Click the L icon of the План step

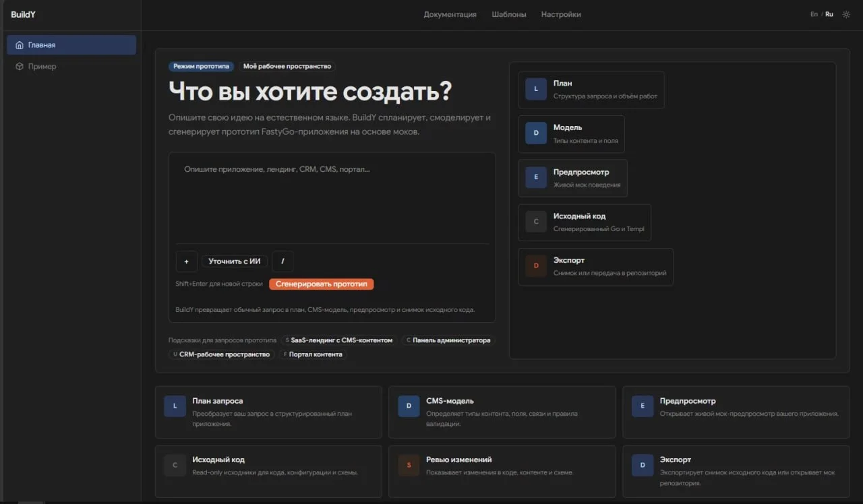click(536, 90)
